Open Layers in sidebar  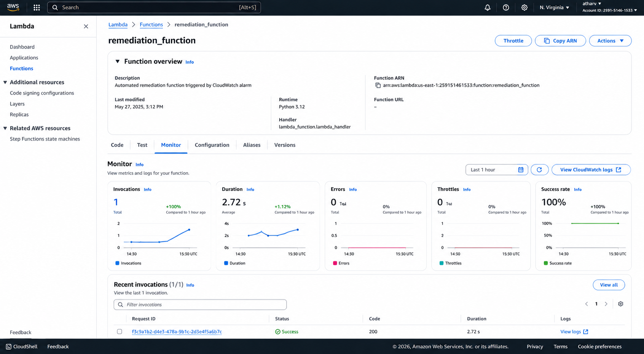[x=17, y=104]
